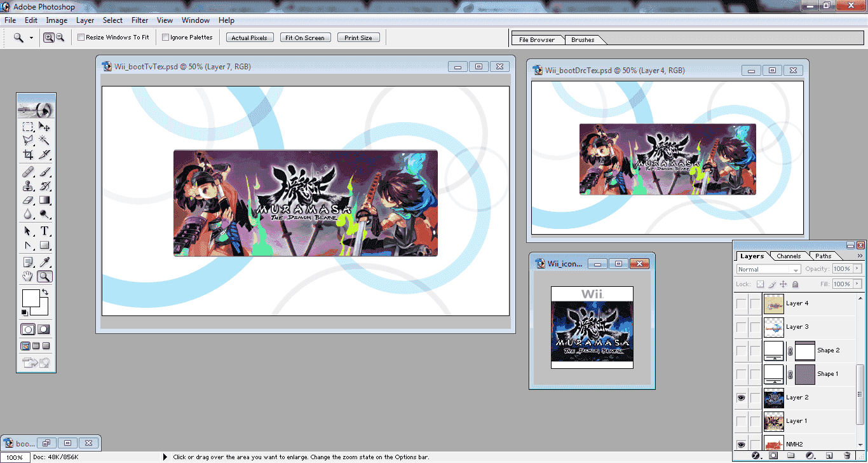This screenshot has width=868, height=463.
Task: Select the Eyedropper tool
Action: [44, 262]
